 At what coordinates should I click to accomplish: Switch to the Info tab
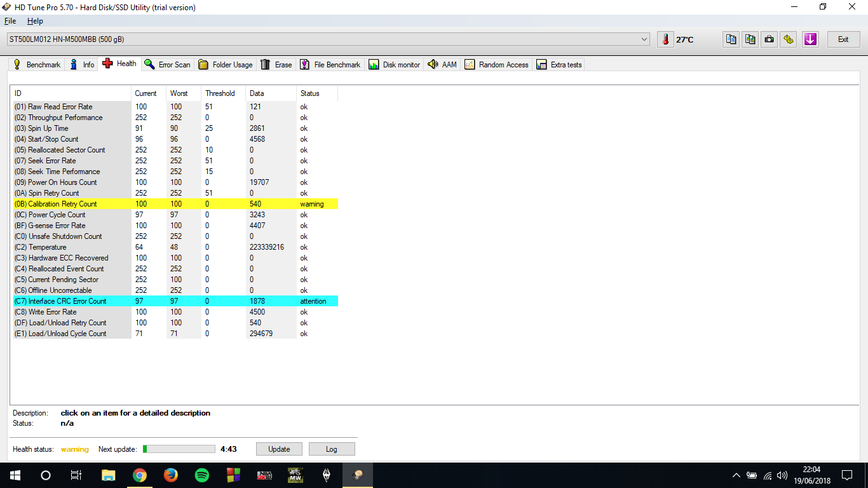pyautogui.click(x=83, y=64)
